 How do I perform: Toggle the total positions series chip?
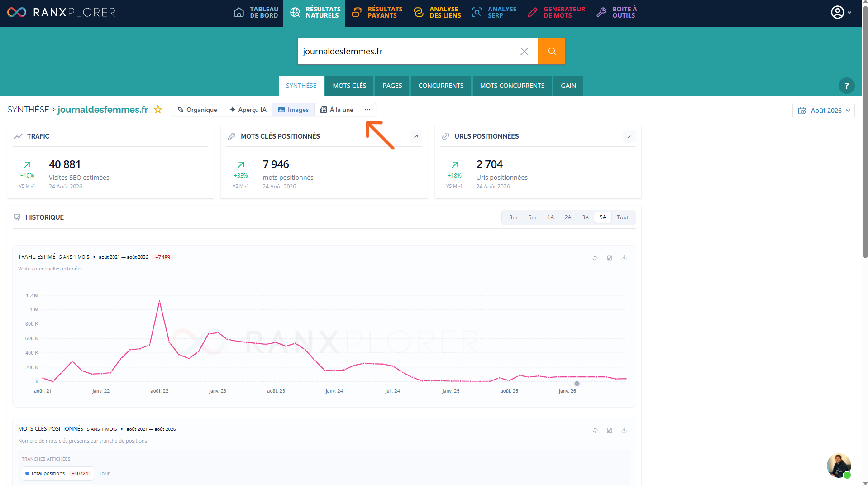click(x=57, y=473)
